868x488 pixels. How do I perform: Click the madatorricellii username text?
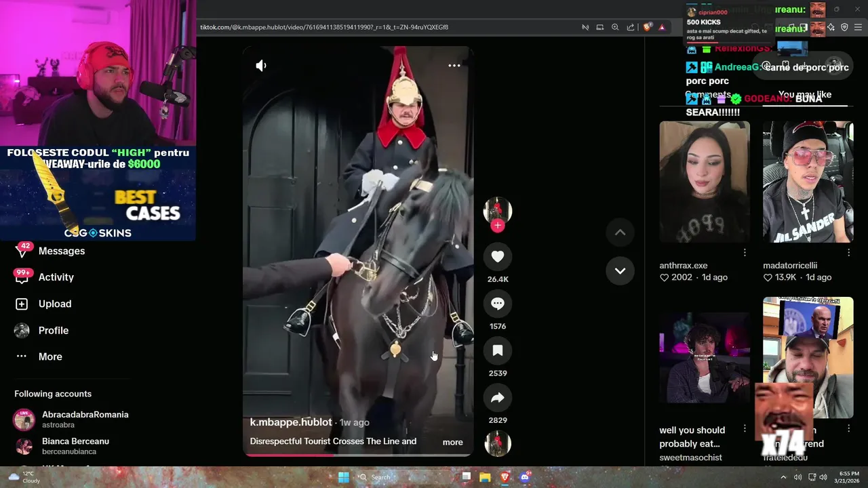(790, 265)
